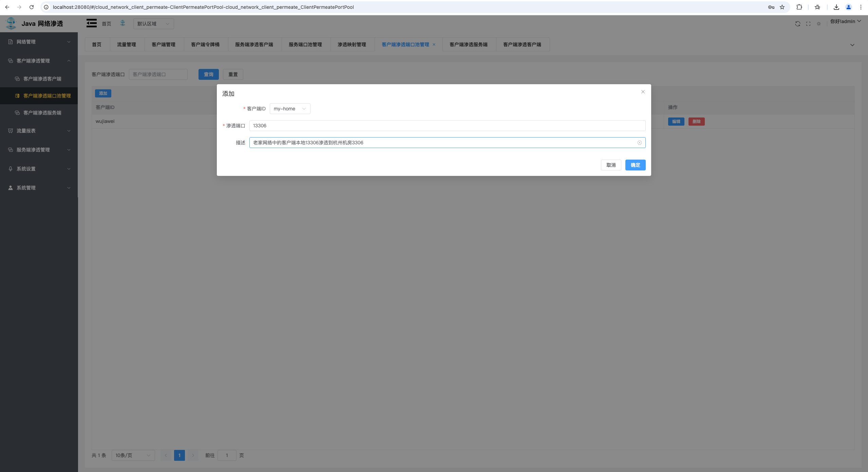Click the 渗透端口 input field
The width and height of the screenshot is (868, 472).
(x=447, y=126)
